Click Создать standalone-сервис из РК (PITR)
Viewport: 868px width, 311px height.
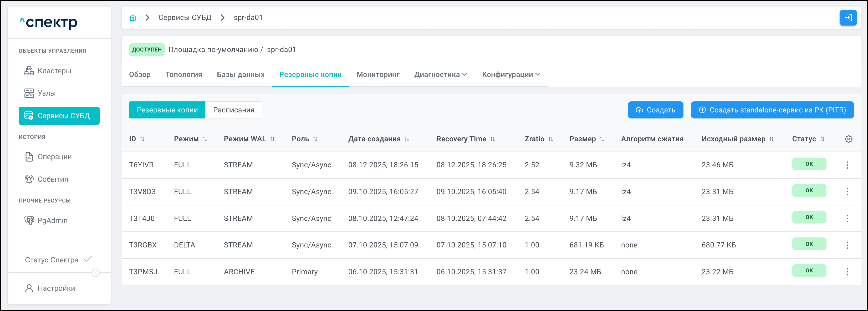(x=772, y=110)
